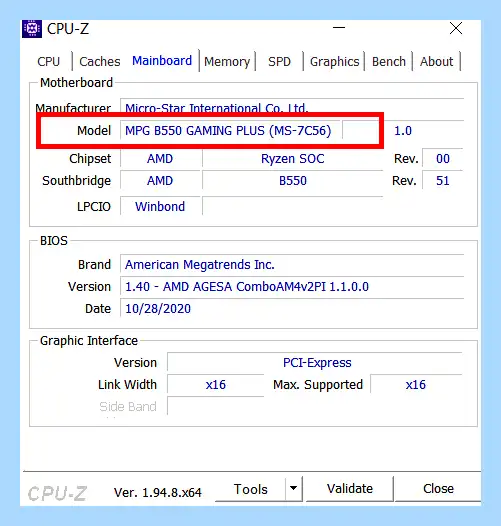Click the southbridge Rev. value 51
Screen dimensions: 501x526
pos(443,181)
